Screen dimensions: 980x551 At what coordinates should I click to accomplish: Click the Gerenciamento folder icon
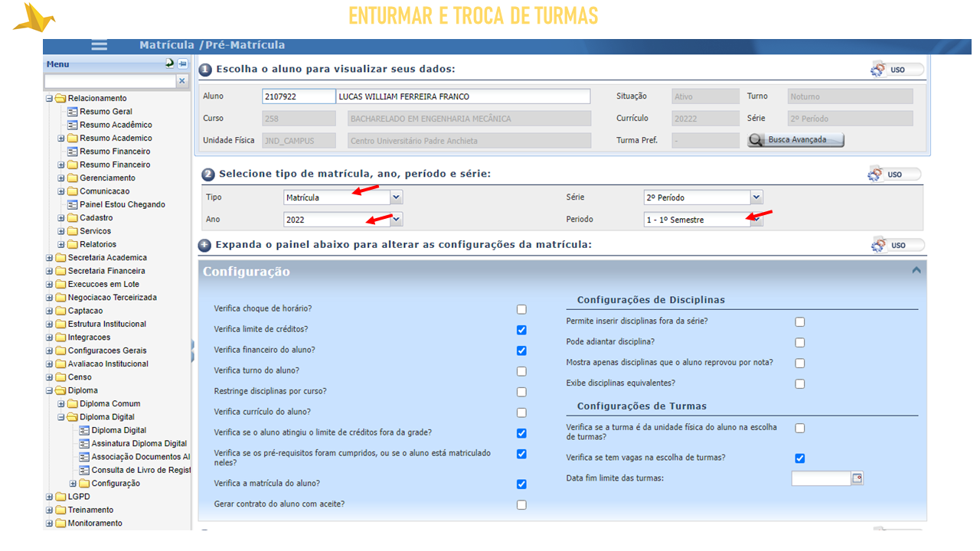73,178
